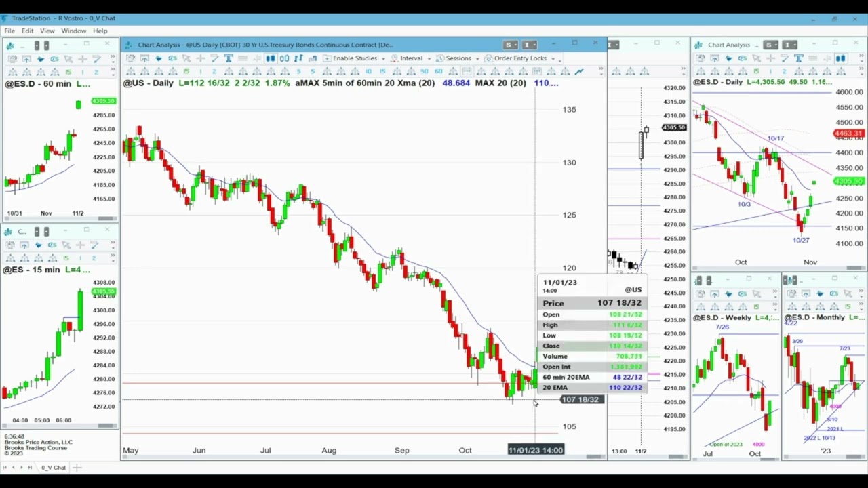Open the Window menu
The width and height of the screenshot is (868, 488).
point(74,31)
